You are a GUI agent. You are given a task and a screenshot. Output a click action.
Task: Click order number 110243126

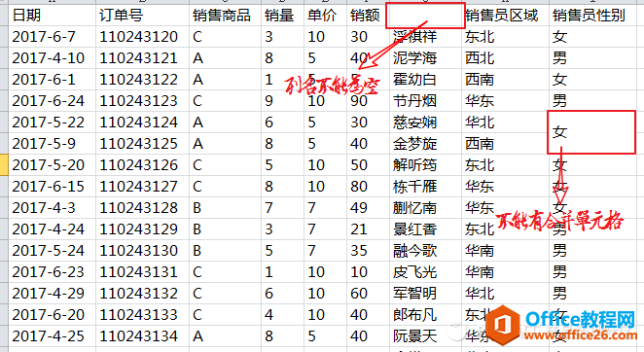[143, 165]
